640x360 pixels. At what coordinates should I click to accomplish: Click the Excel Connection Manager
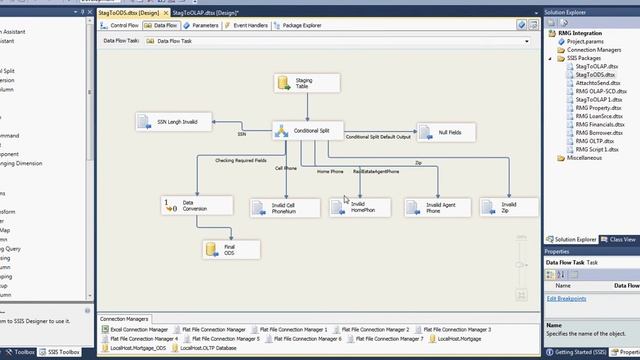coord(135,329)
